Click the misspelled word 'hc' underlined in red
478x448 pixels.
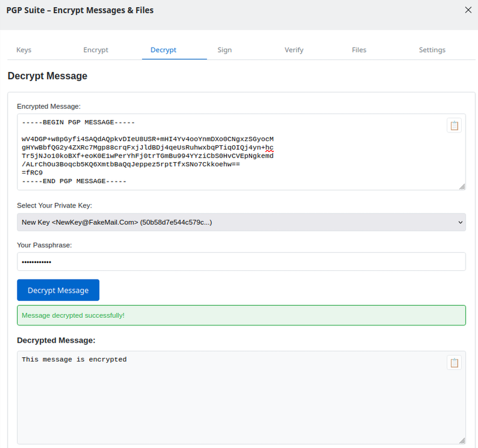point(269,148)
